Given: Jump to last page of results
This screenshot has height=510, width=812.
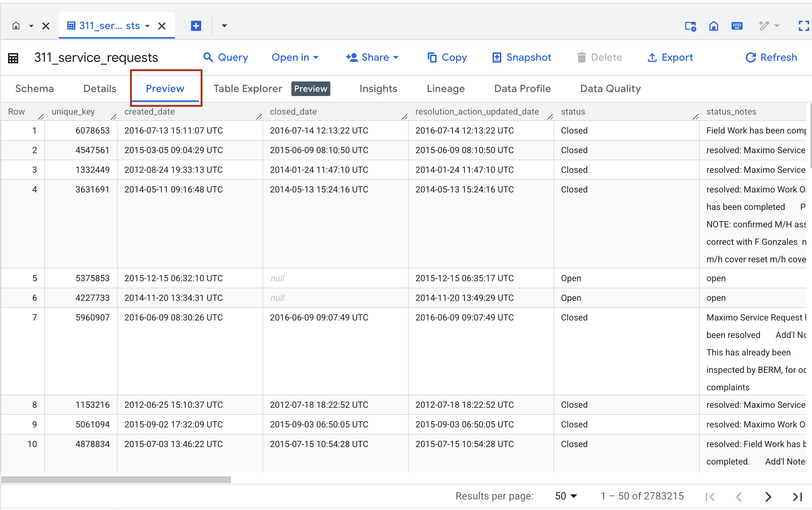Looking at the screenshot, I should [797, 497].
